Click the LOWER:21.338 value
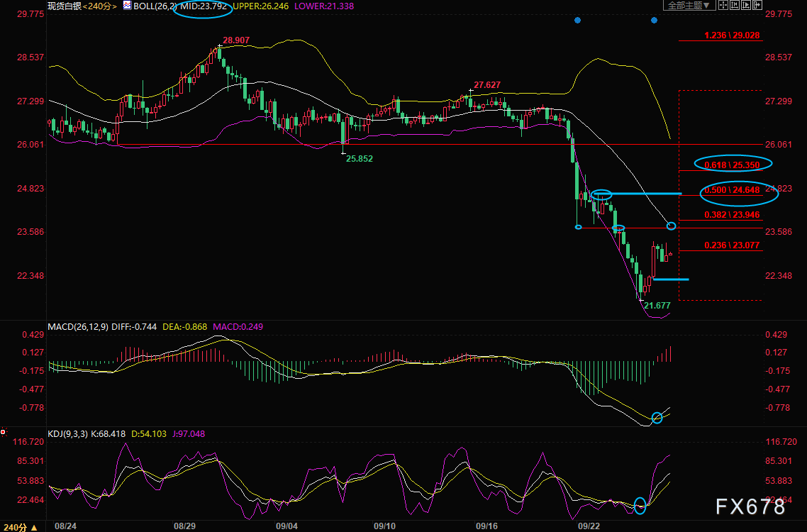The width and height of the screenshot is (807, 532). [x=324, y=6]
